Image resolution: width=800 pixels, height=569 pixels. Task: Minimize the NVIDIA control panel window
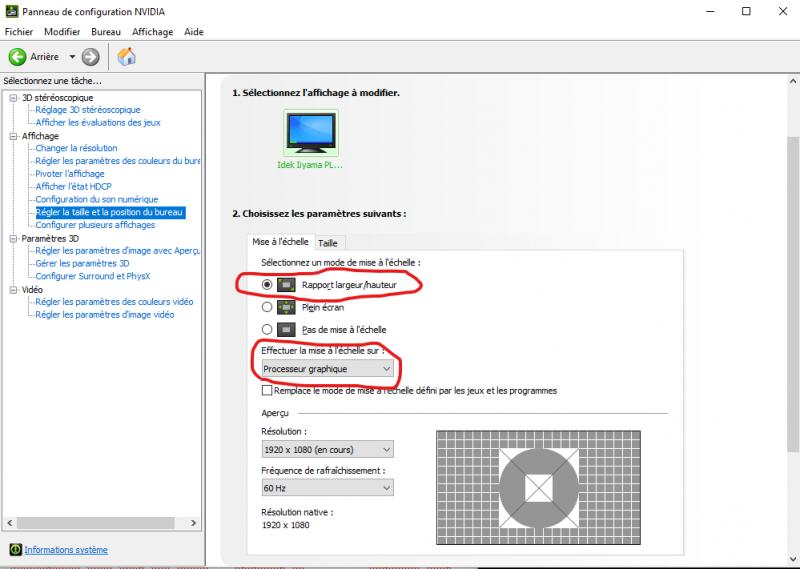(x=710, y=11)
